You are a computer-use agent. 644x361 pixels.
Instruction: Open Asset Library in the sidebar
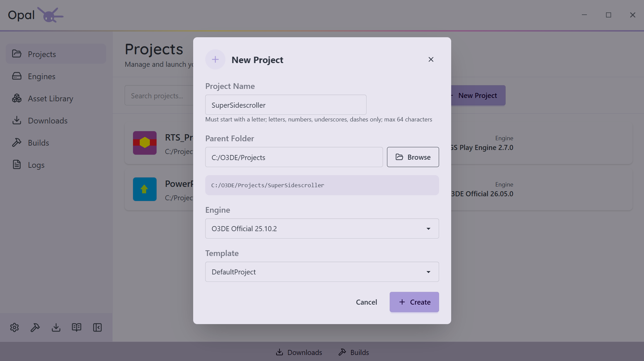point(56,98)
